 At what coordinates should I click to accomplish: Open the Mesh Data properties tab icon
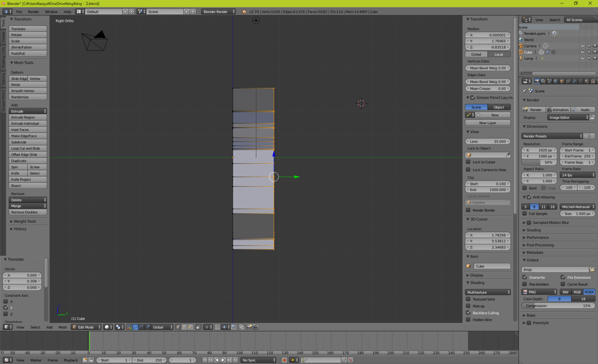[x=581, y=81]
